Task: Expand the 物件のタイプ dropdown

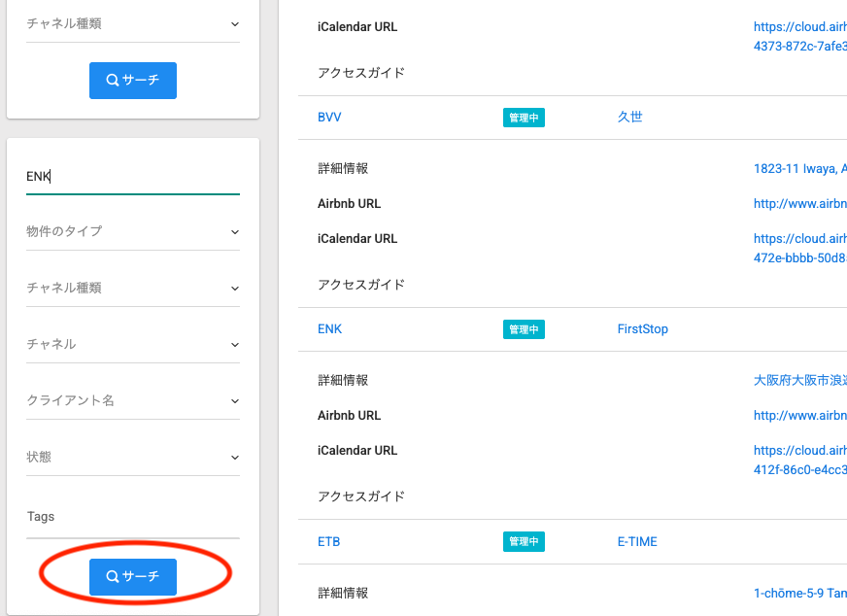Action: pyautogui.click(x=132, y=231)
